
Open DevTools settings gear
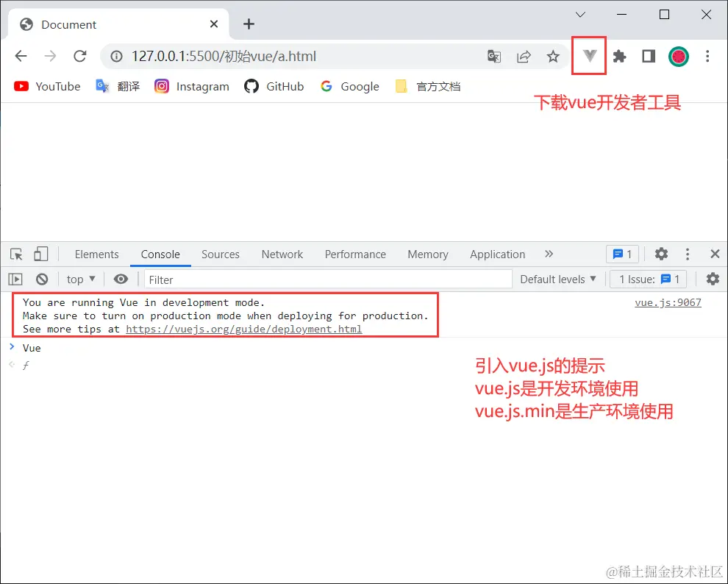point(661,254)
